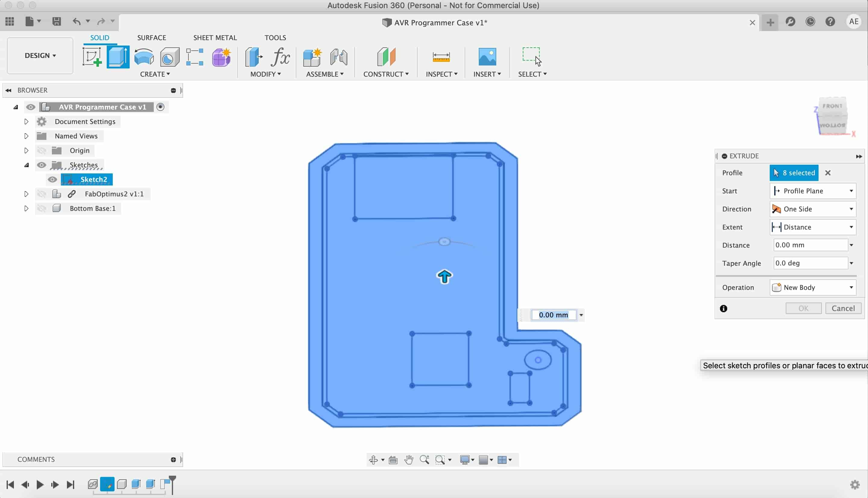Viewport: 868px width, 498px height.
Task: Open the job status clock icon
Action: pyautogui.click(x=810, y=21)
